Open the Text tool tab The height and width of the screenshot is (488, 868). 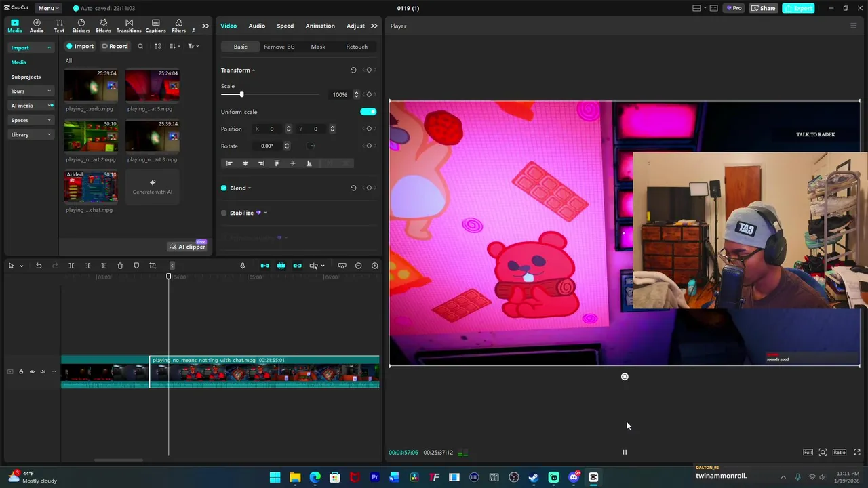59,26
